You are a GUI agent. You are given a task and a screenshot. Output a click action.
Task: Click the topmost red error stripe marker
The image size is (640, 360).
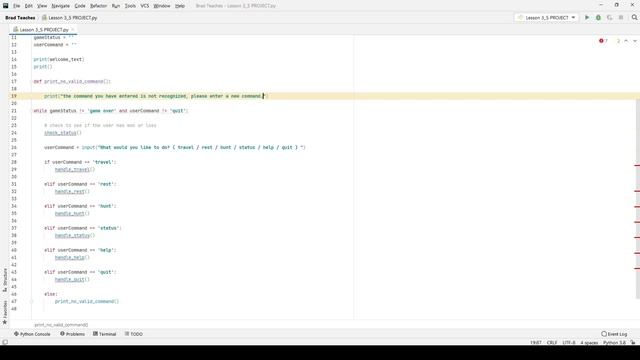pyautogui.click(x=637, y=165)
